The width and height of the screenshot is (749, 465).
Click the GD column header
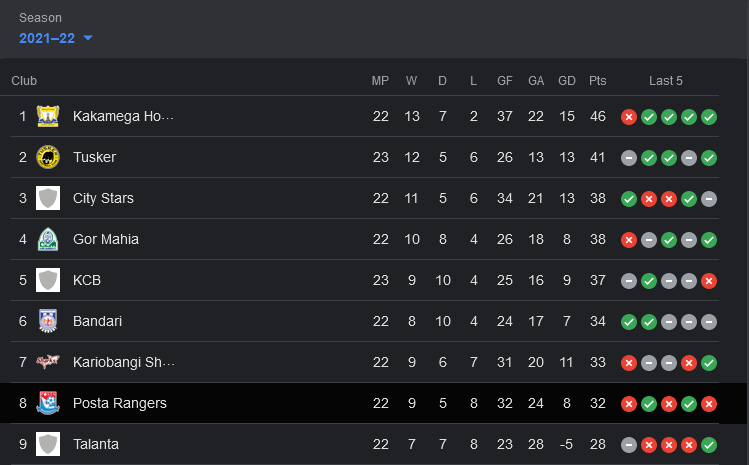567,81
